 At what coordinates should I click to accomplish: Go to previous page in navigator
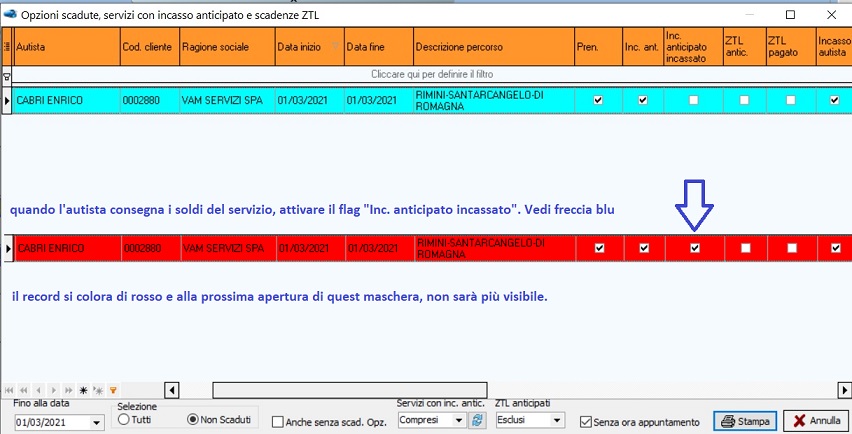click(23, 390)
